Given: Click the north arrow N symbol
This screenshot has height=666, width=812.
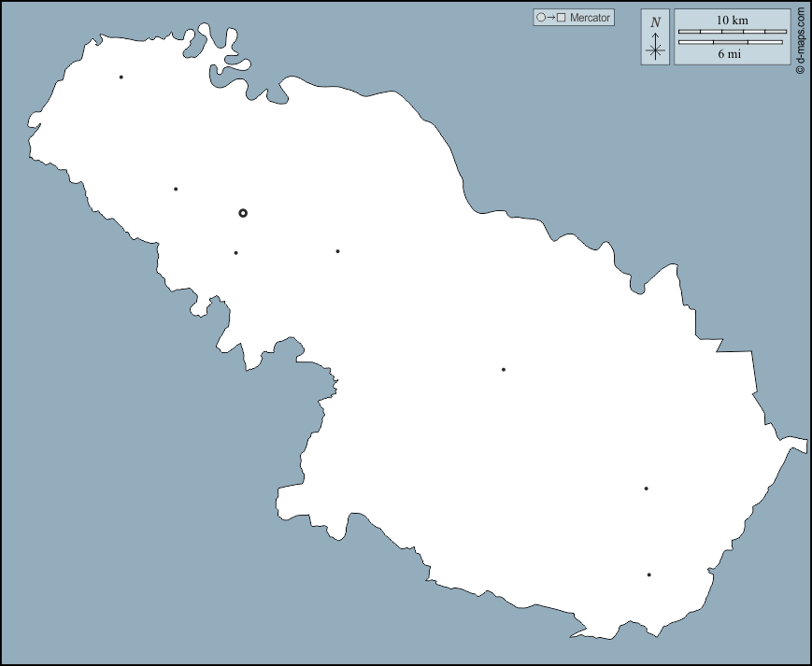Looking at the screenshot, I should tap(656, 22).
